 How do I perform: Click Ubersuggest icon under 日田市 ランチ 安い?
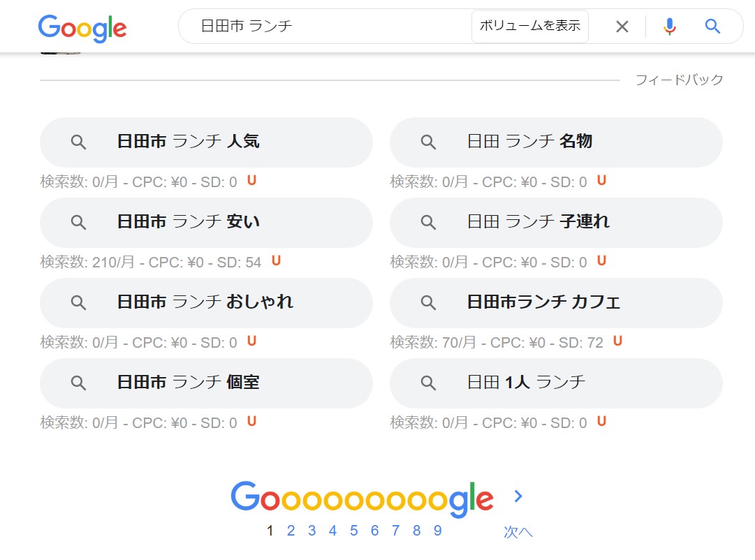point(276,261)
